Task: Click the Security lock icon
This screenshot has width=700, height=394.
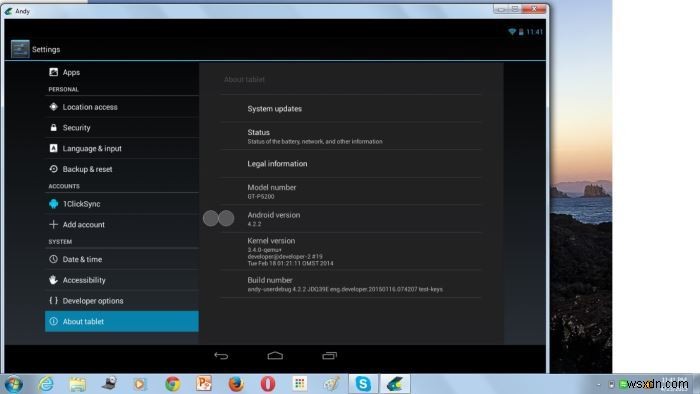Action: pyautogui.click(x=54, y=128)
